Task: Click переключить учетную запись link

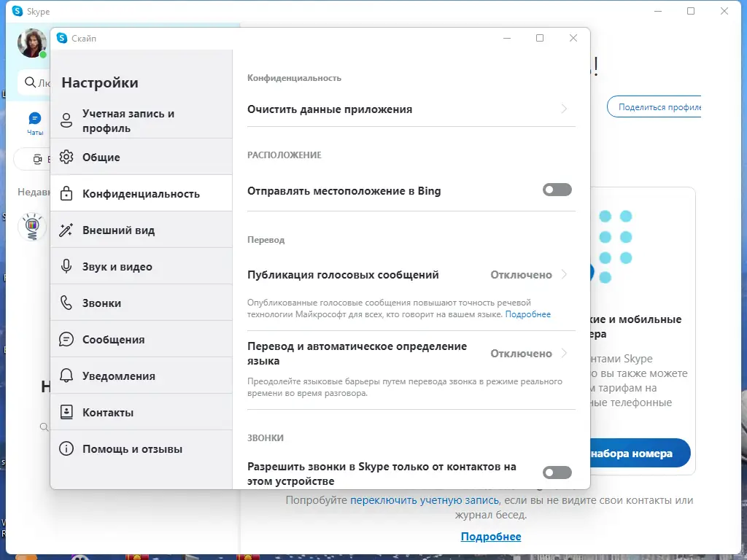Action: tap(436, 499)
